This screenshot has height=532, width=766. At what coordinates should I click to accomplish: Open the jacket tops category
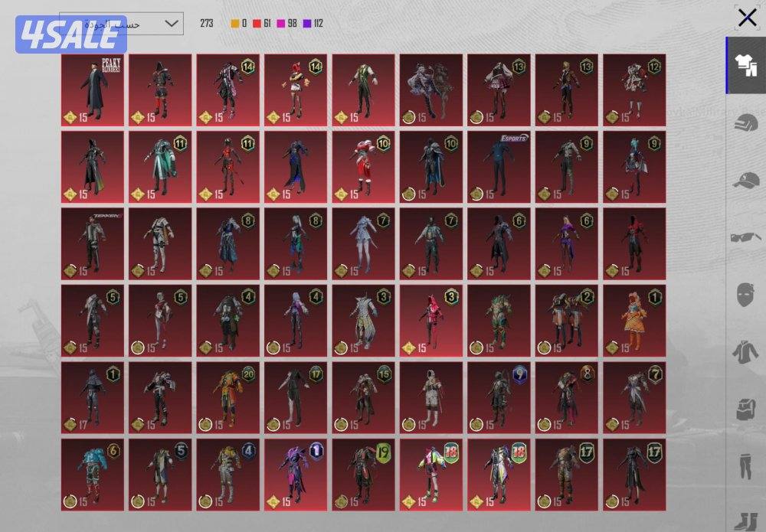coord(746,352)
